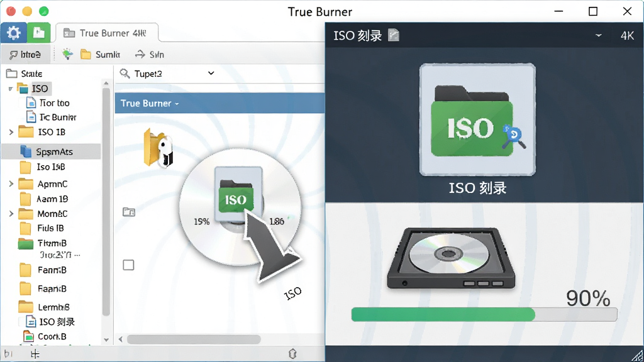Viewport: 644px width, 362px height.
Task: Tick the empty checkbox in main pane
Action: coord(128,265)
